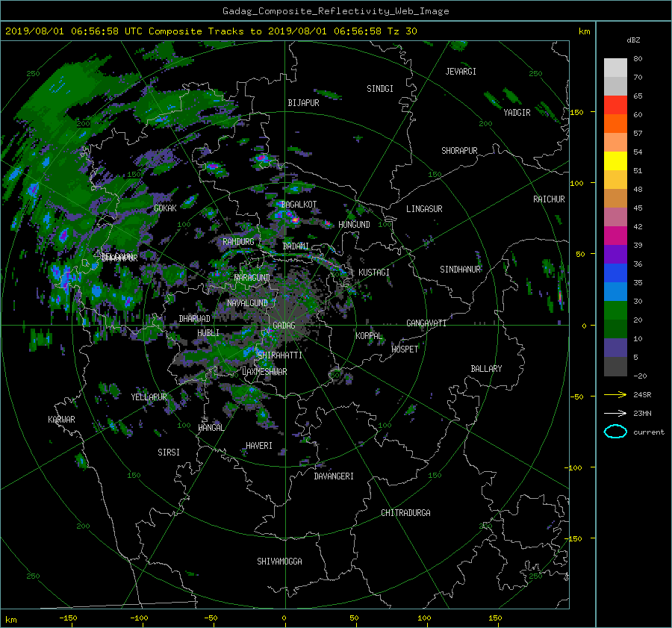Select the 42 dBZ pink color swatch
Viewport: 672px width, 628px height.
[615, 217]
